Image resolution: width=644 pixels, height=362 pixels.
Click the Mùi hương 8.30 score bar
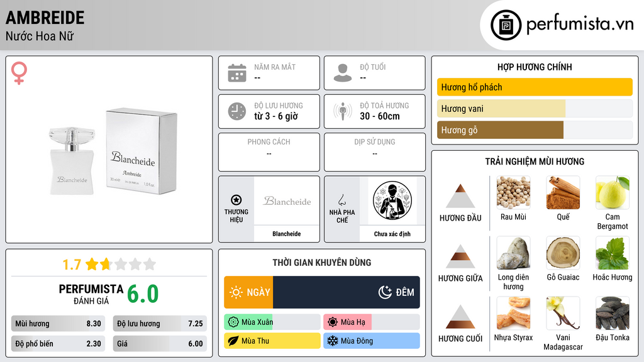tap(58, 324)
